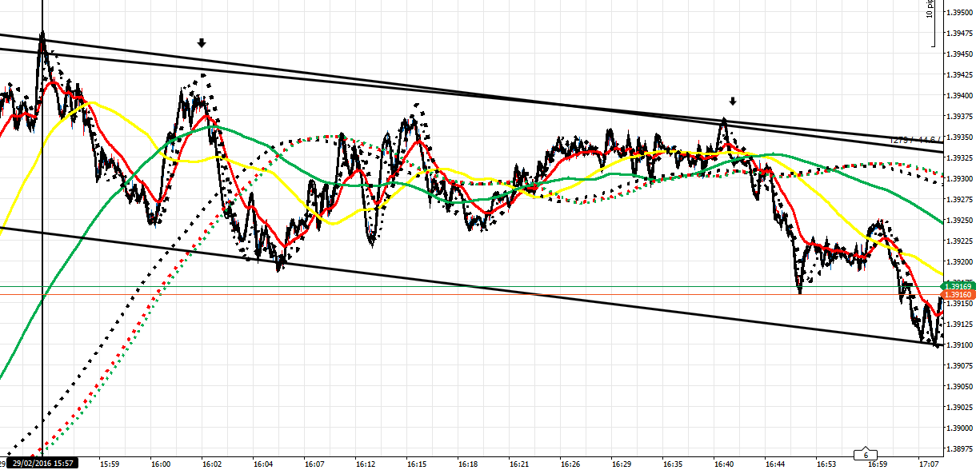Select the vertical black line at 15:57

pyautogui.click(x=42, y=240)
